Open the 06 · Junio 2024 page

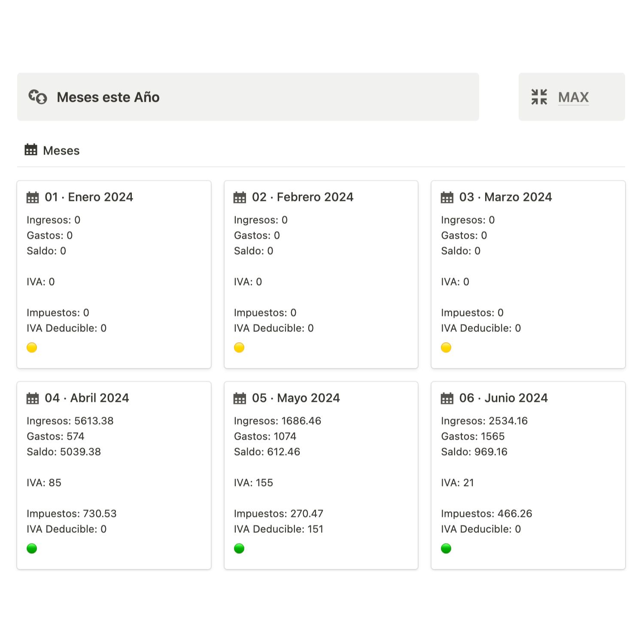point(504,398)
